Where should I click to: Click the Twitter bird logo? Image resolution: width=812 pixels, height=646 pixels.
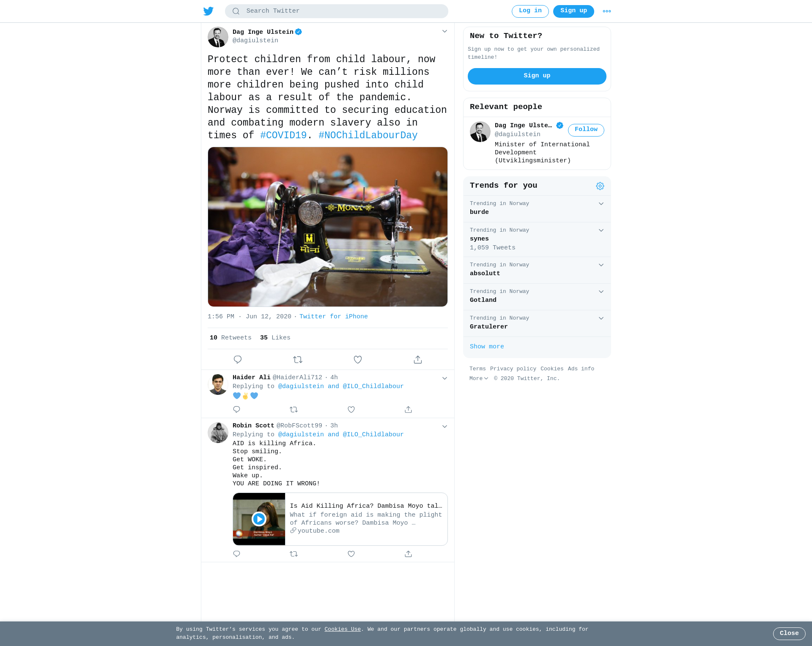click(208, 11)
